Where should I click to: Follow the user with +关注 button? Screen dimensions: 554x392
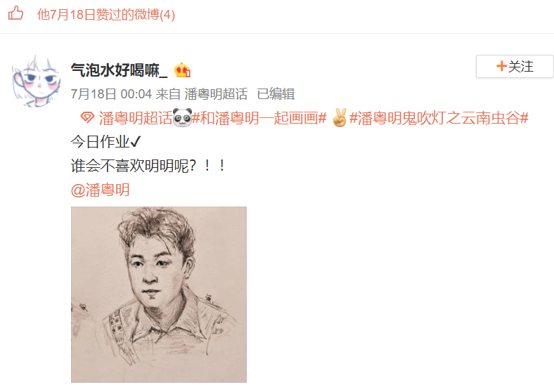point(515,66)
